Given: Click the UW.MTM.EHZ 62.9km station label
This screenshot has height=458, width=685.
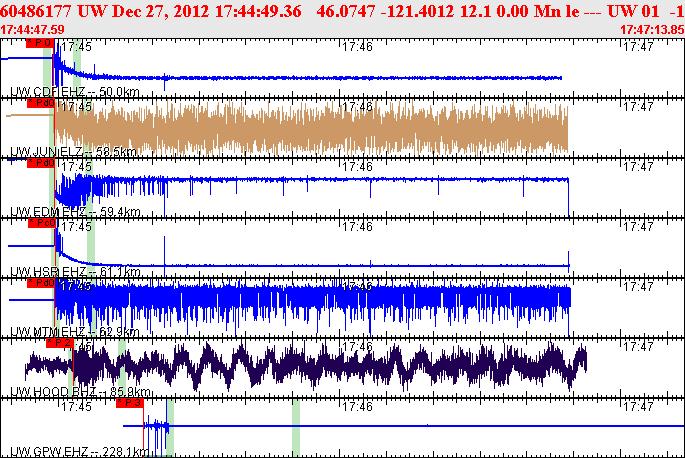Looking at the screenshot, I should click(74, 332).
